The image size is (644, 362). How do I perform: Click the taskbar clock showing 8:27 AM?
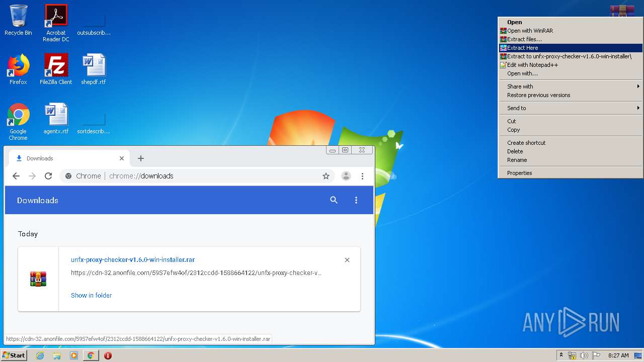click(x=618, y=355)
